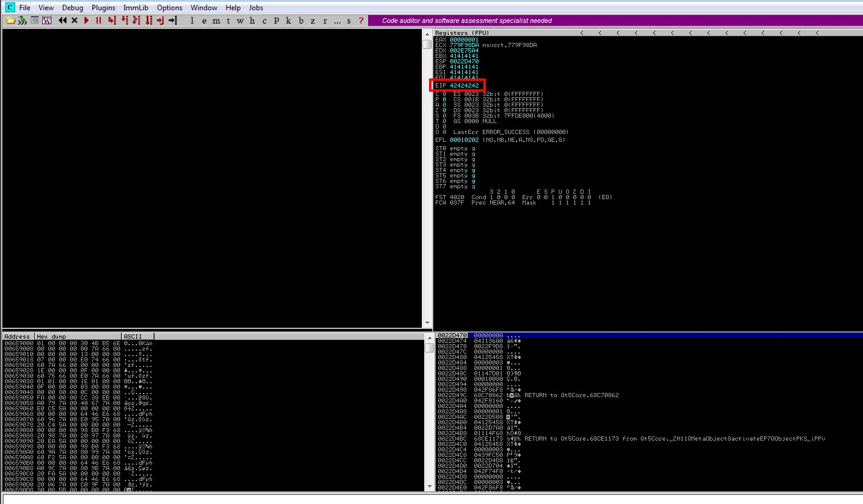Select the EFL value 00010202
This screenshot has width=863, height=504.
click(x=464, y=140)
